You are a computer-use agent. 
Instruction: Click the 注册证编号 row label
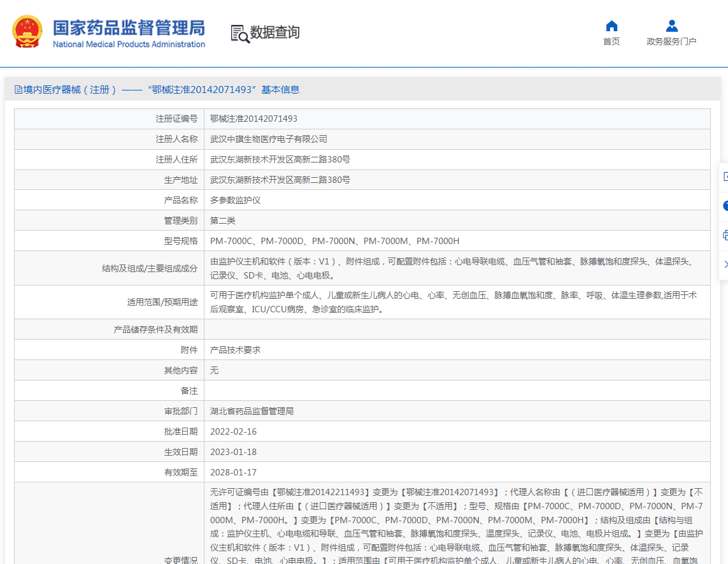pos(176,119)
